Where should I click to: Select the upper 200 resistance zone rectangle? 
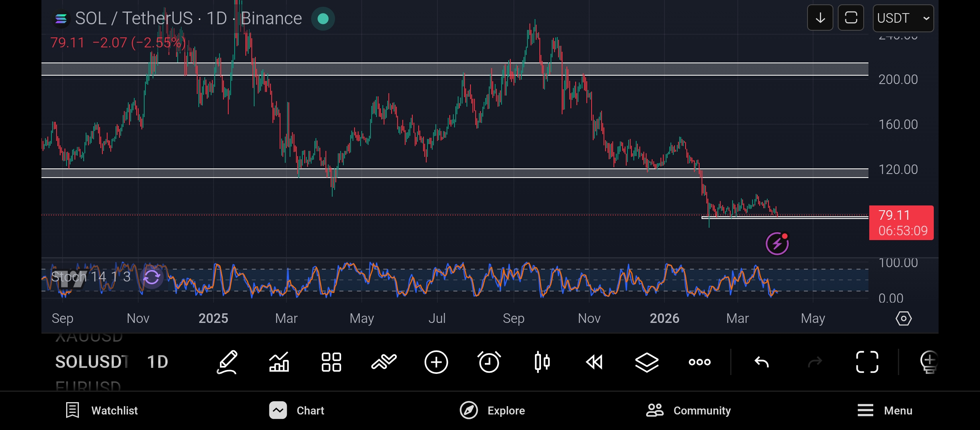455,69
